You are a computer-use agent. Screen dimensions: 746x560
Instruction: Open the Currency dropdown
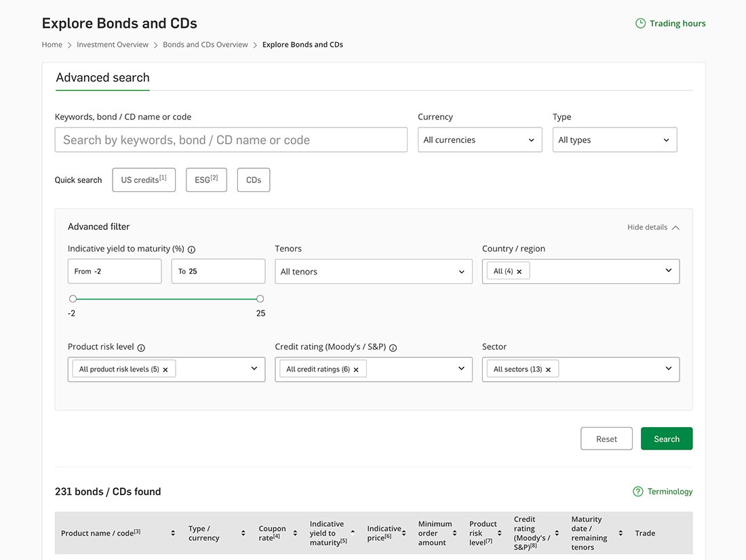click(x=479, y=140)
